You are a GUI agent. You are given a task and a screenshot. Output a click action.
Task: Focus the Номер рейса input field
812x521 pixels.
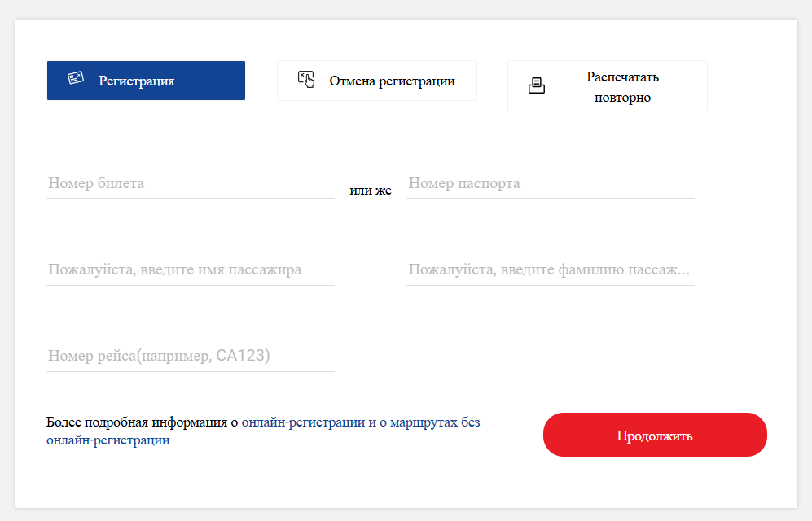tap(191, 357)
